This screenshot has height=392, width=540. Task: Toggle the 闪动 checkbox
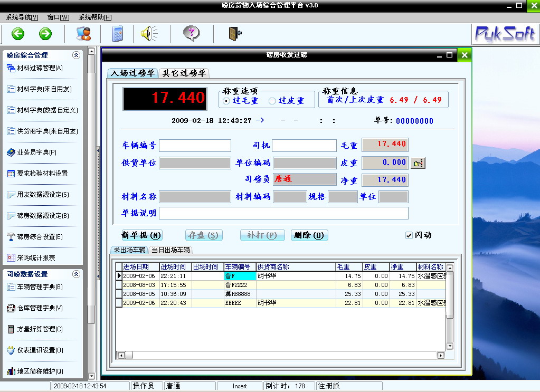pyautogui.click(x=409, y=235)
